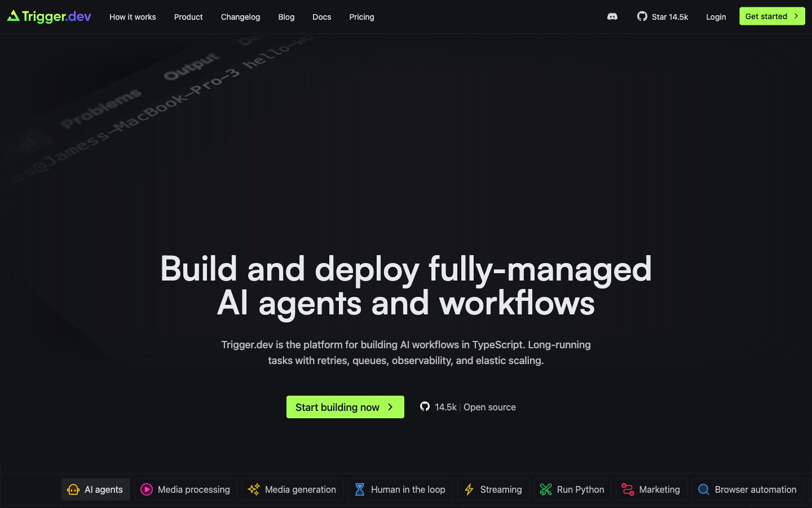This screenshot has height=508, width=812.
Task: Switch to the Media generation tab
Action: (293, 489)
